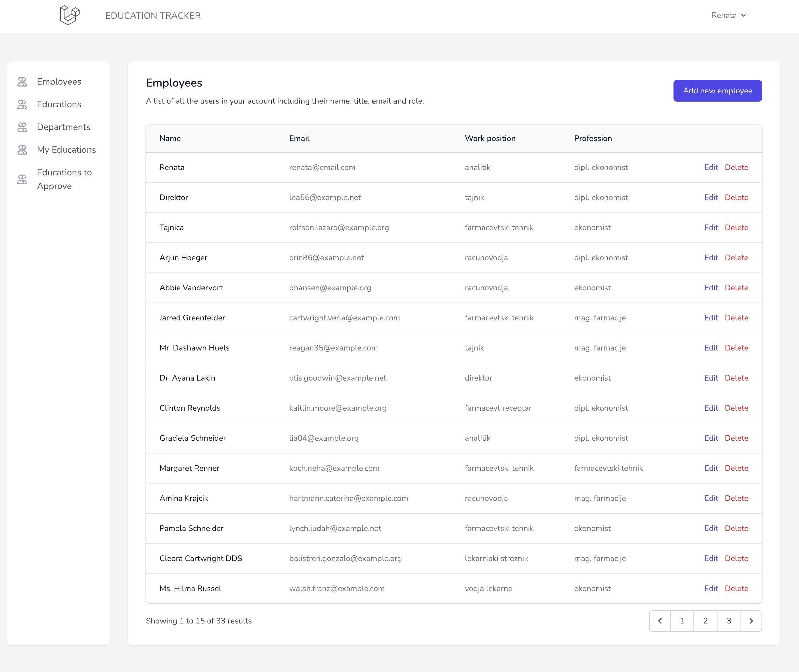Image resolution: width=799 pixels, height=672 pixels.
Task: Delete Cleora Cartwright DDS
Action: 737,558
